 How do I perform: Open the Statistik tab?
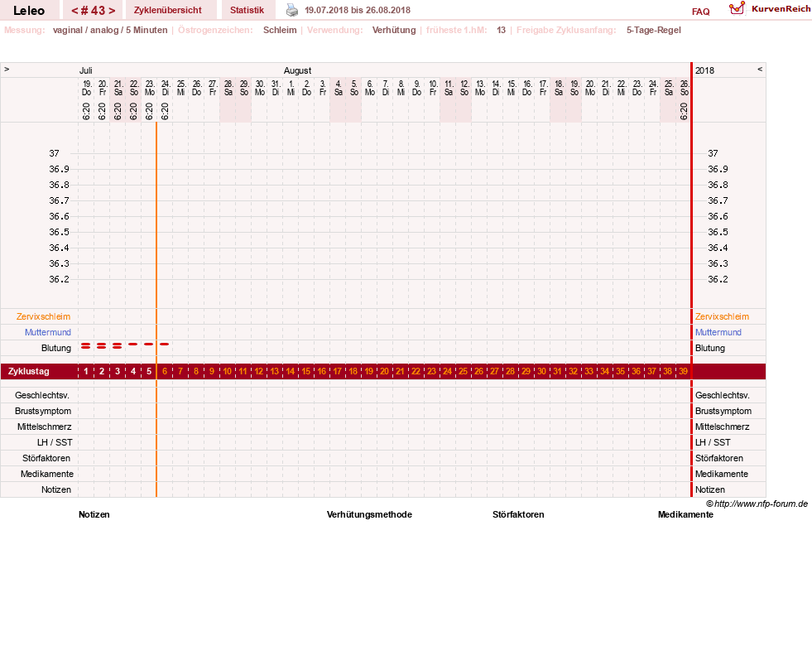(247, 10)
